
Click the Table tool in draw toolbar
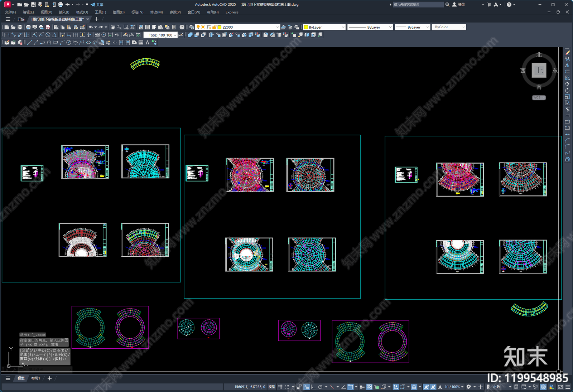coord(141,43)
